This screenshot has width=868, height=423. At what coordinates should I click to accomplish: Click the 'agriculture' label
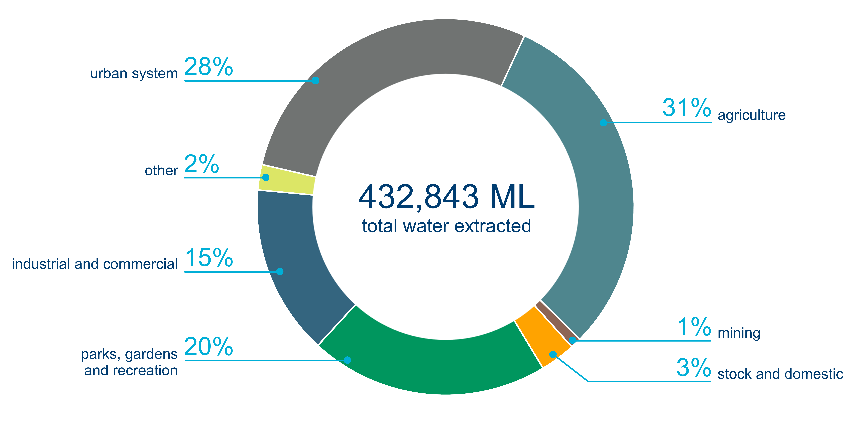pos(752,115)
